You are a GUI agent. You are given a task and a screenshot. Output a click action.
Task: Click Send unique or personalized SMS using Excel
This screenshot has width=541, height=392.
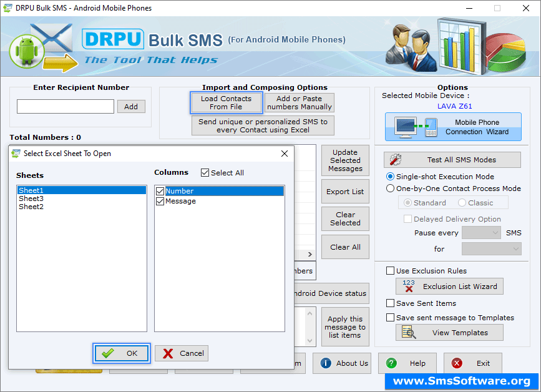[x=263, y=125]
